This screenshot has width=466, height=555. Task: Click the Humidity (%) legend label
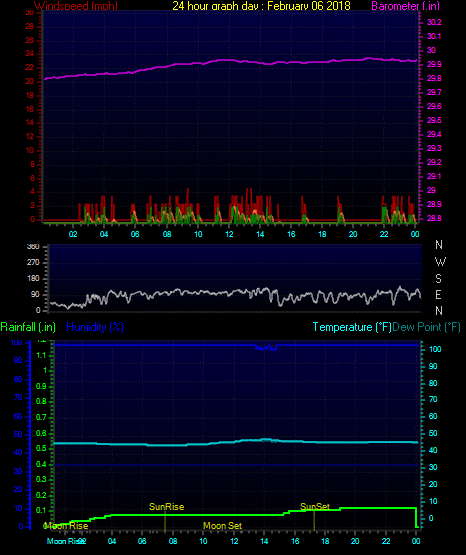coord(95,327)
